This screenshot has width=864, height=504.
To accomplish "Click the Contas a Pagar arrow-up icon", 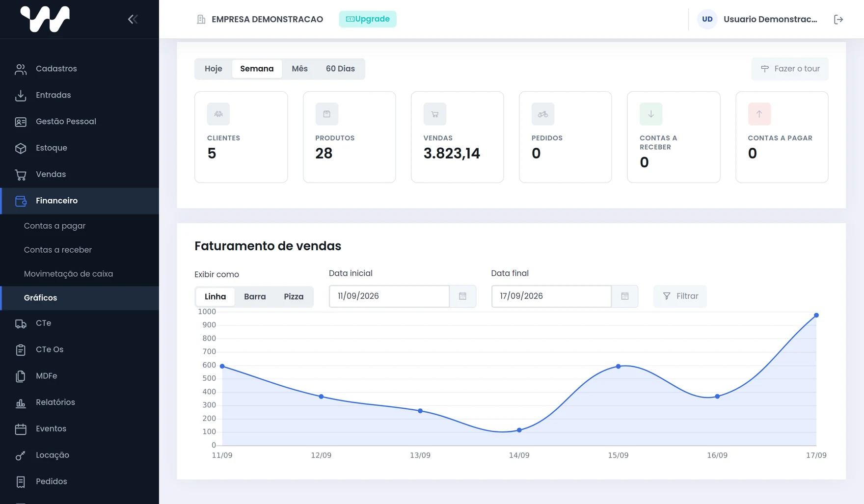I will click(759, 114).
